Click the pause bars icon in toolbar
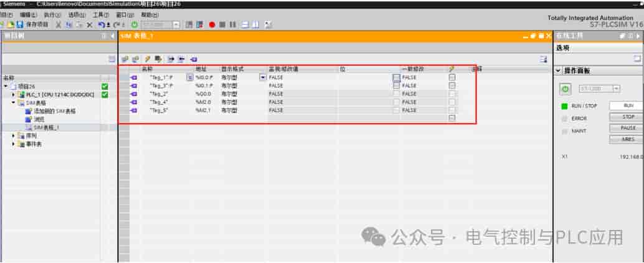The width and height of the screenshot is (644, 263). pos(232,25)
